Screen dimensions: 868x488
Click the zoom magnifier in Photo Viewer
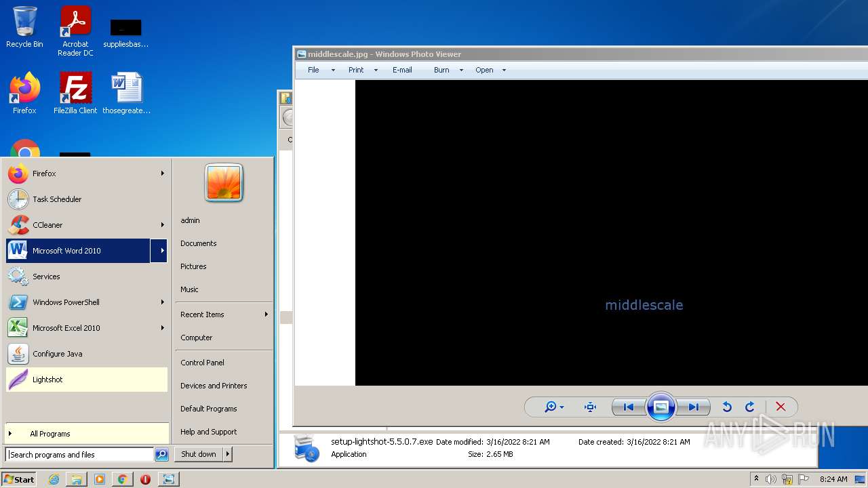(x=553, y=407)
